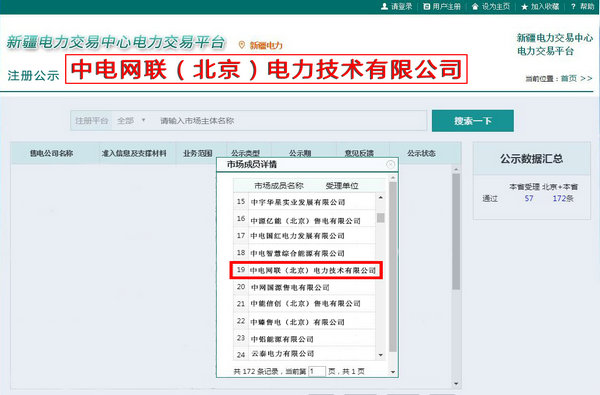Click the 172条 total count link

pyautogui.click(x=563, y=198)
